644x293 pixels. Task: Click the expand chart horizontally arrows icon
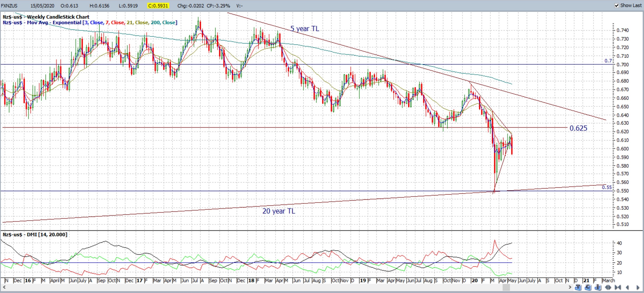click(x=608, y=287)
